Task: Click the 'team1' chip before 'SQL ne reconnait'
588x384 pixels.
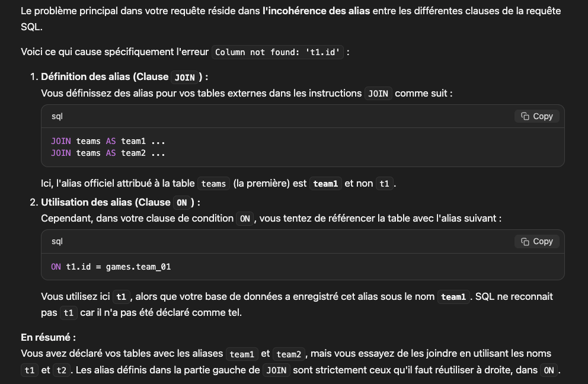Action: tap(453, 296)
